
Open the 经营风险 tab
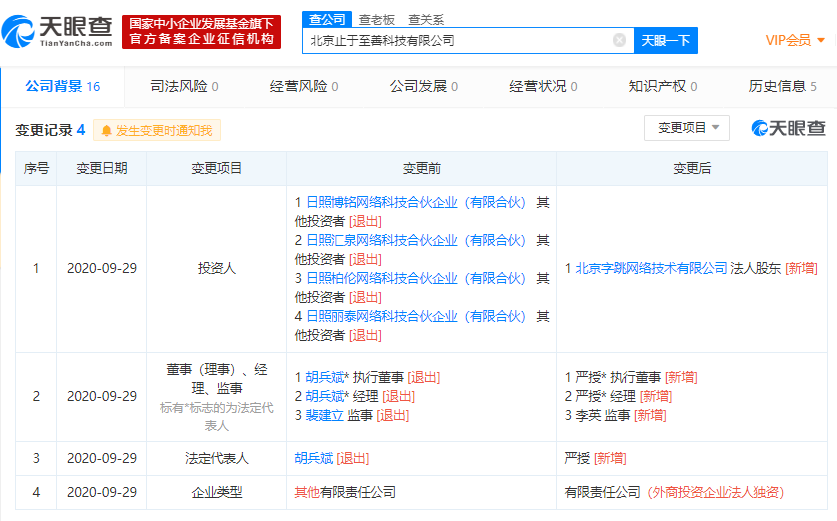point(304,86)
